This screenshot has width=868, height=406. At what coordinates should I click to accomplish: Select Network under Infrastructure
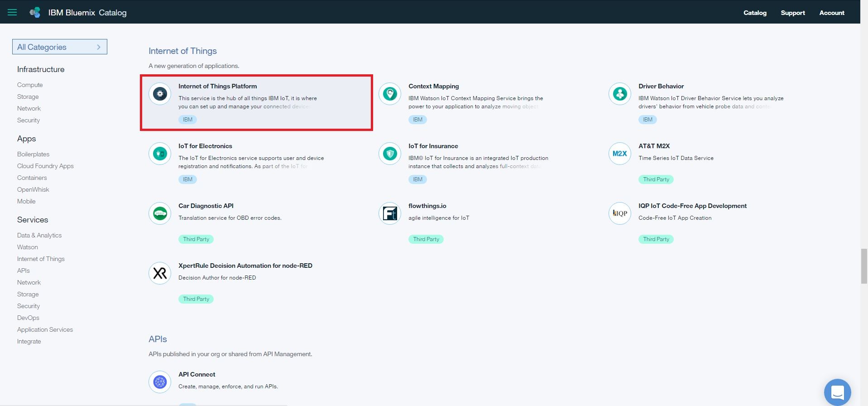(29, 108)
